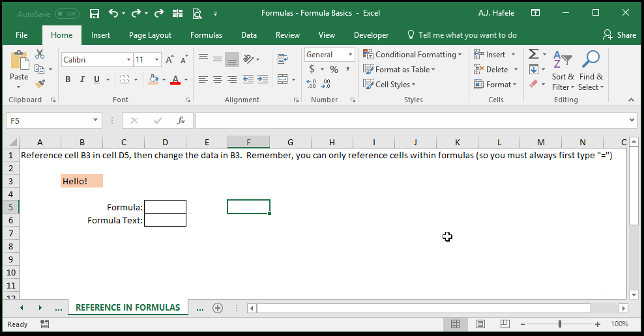Image resolution: width=644 pixels, height=336 pixels.
Task: Apply the Fill Color bucket
Action: [x=153, y=79]
